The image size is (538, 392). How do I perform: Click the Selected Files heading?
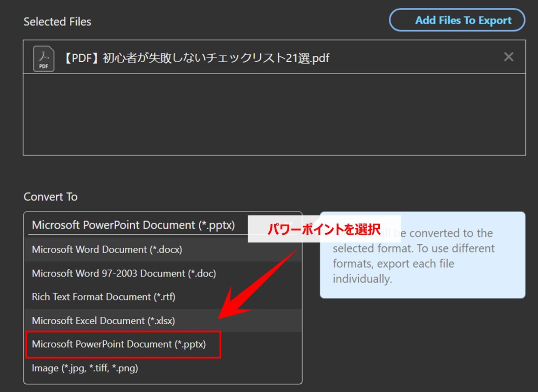[57, 22]
